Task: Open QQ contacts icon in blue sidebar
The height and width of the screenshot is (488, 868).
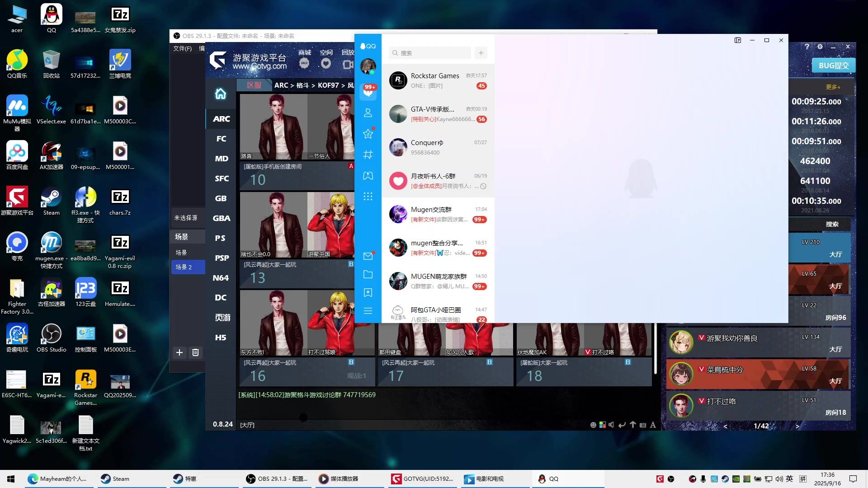Action: pyautogui.click(x=368, y=113)
